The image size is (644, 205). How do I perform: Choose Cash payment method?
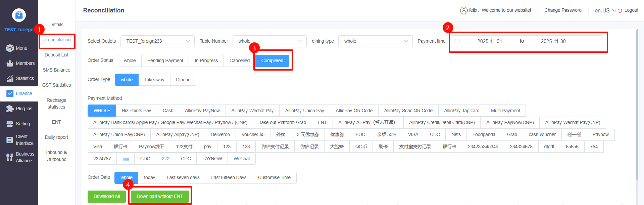pyautogui.click(x=168, y=111)
